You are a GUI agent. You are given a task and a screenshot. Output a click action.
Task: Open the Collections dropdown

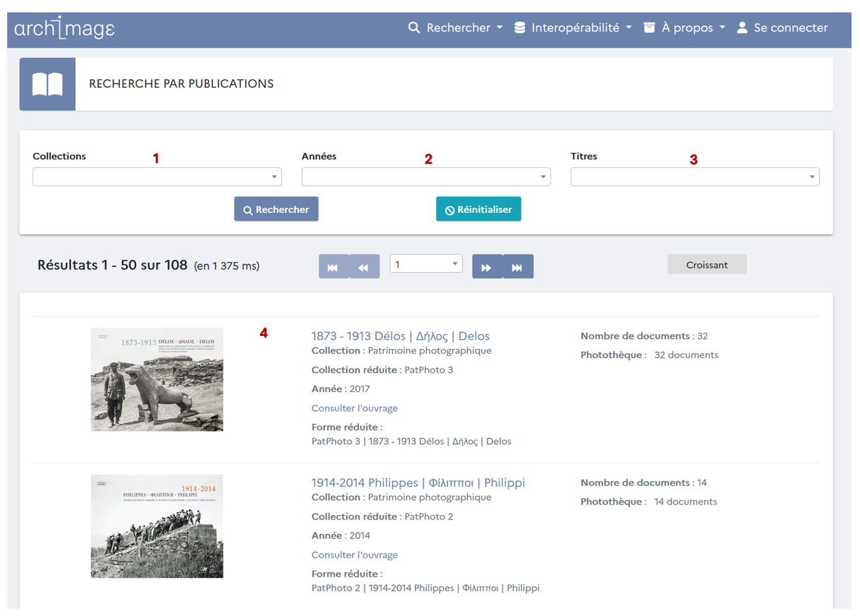point(157,176)
